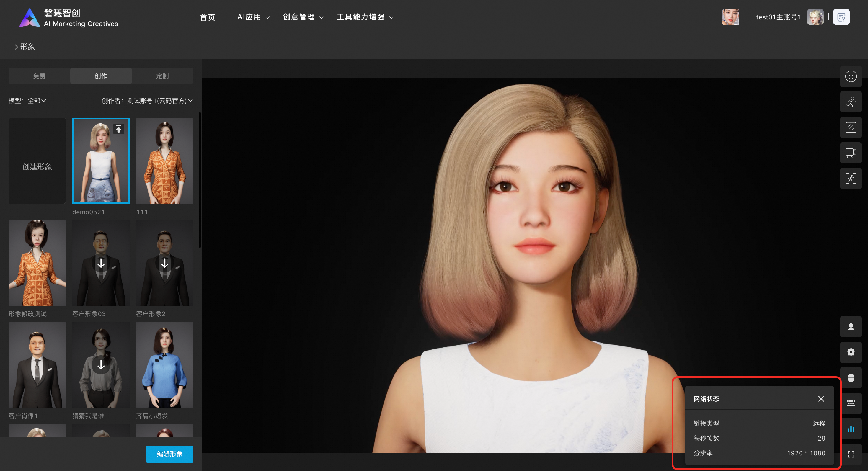Download the 客户形象03 avatar

point(101,263)
